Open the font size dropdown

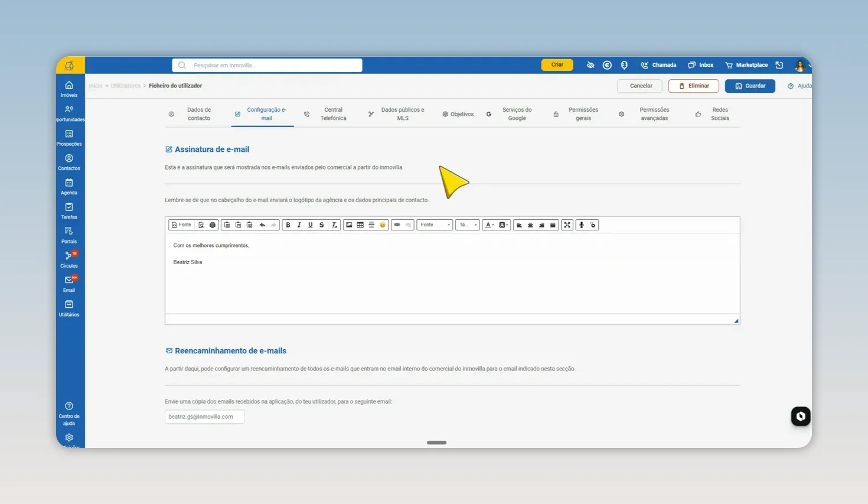[x=467, y=225]
